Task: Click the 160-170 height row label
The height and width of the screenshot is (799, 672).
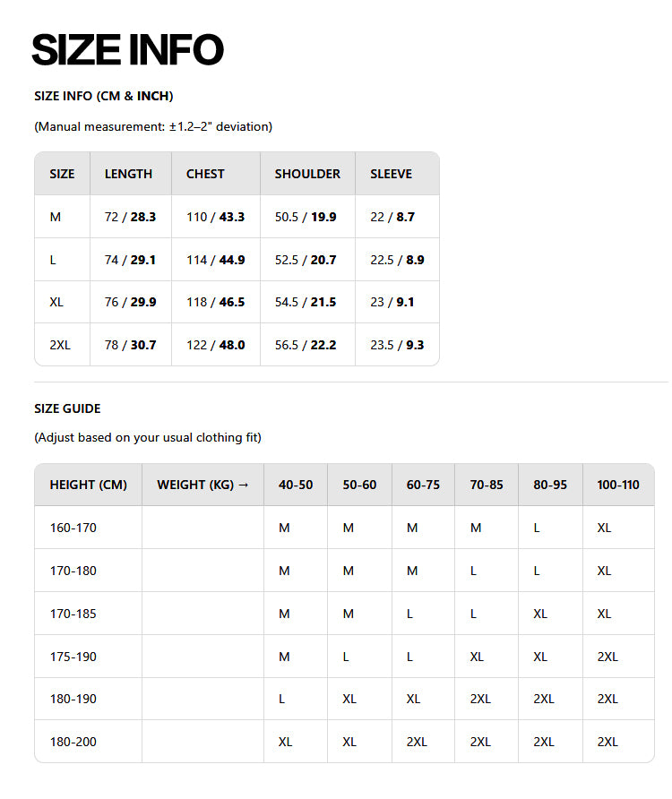Action: [x=73, y=528]
